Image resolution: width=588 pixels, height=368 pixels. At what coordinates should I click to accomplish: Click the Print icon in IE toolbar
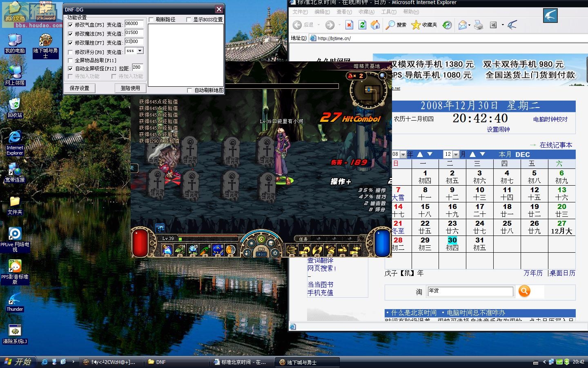tap(479, 25)
